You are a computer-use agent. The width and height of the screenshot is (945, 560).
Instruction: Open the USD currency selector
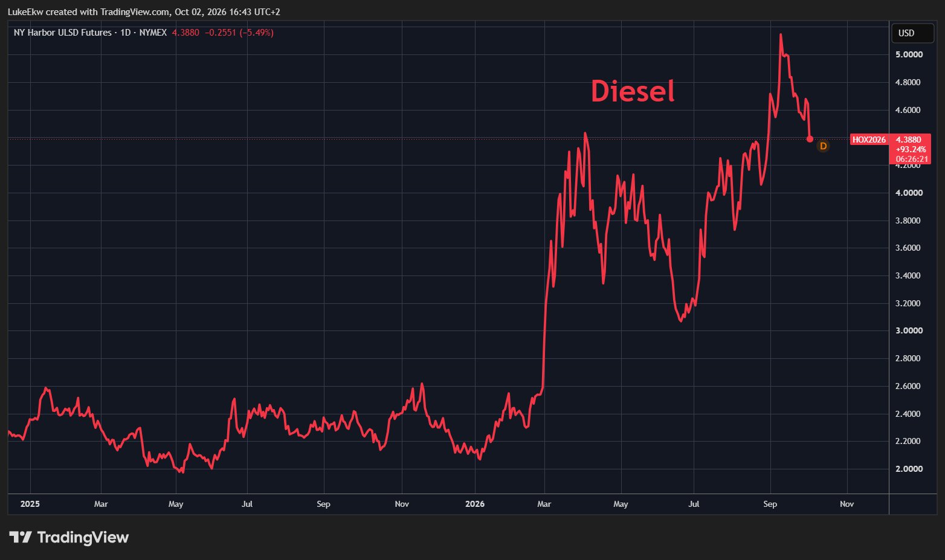tap(912, 33)
